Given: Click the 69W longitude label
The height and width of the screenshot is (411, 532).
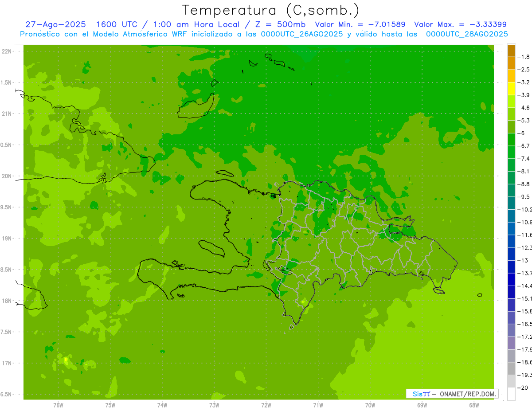Looking at the screenshot, I should tap(422, 405).
